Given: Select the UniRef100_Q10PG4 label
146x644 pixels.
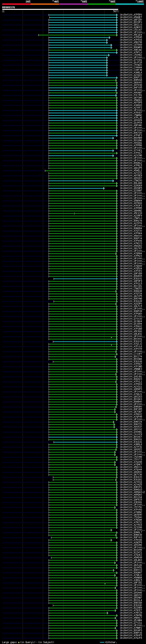Looking at the screenshot, I should tap(131, 123).
